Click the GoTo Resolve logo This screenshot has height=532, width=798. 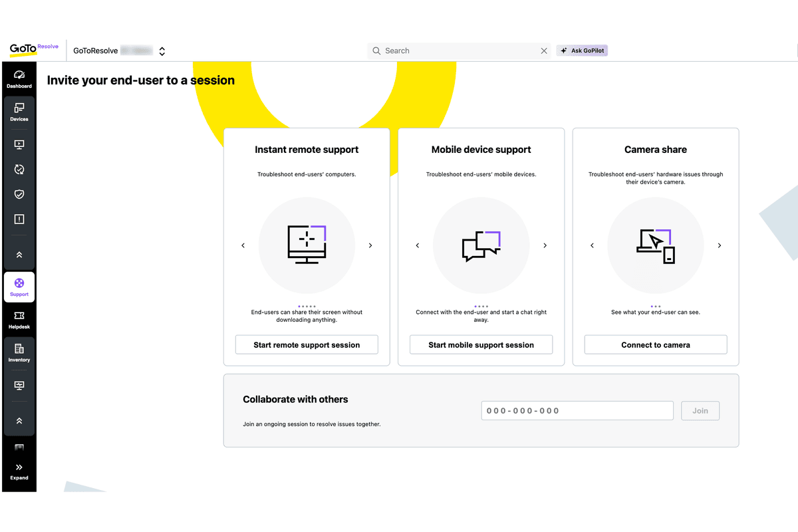click(x=34, y=49)
